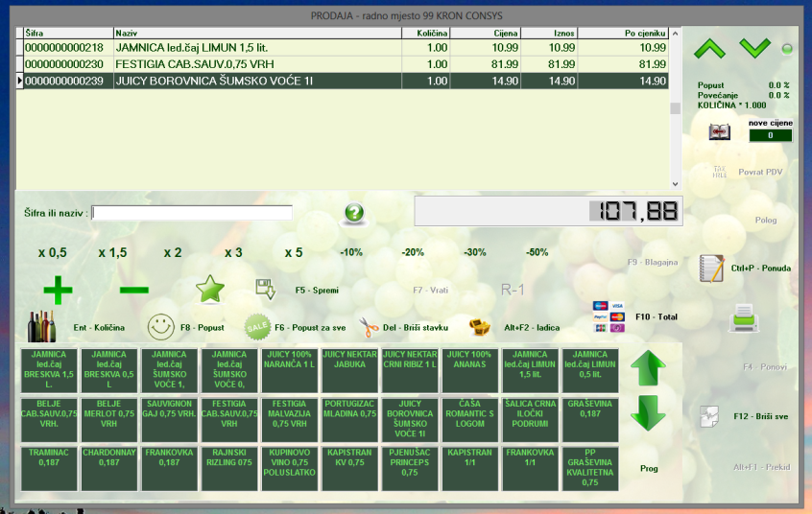Click the small green round indicator

(x=787, y=49)
